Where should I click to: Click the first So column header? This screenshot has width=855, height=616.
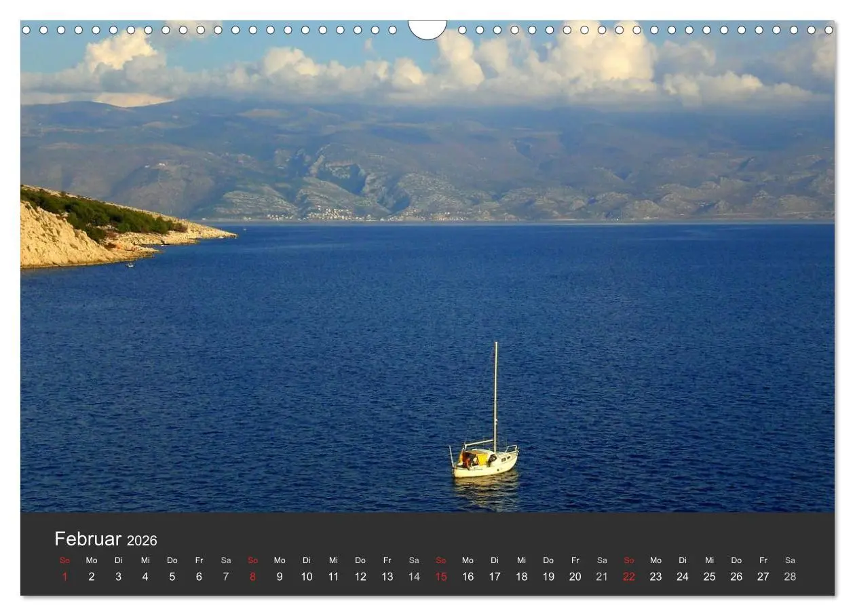(64, 560)
